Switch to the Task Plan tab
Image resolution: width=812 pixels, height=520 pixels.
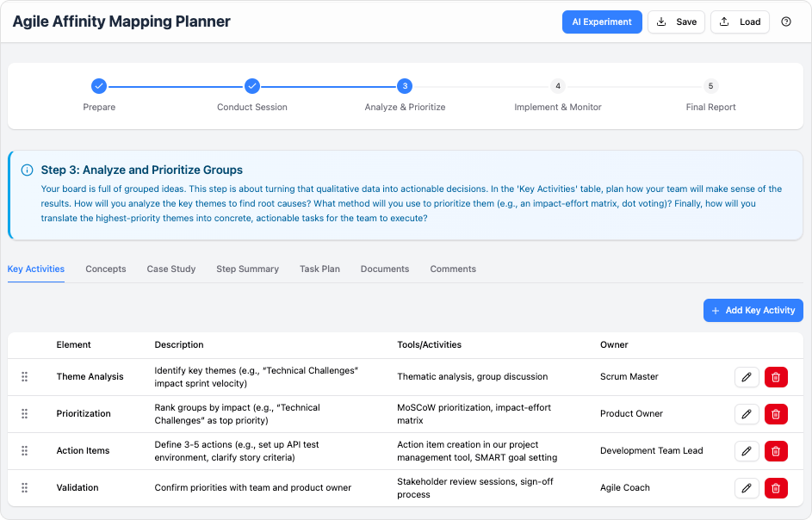(319, 269)
